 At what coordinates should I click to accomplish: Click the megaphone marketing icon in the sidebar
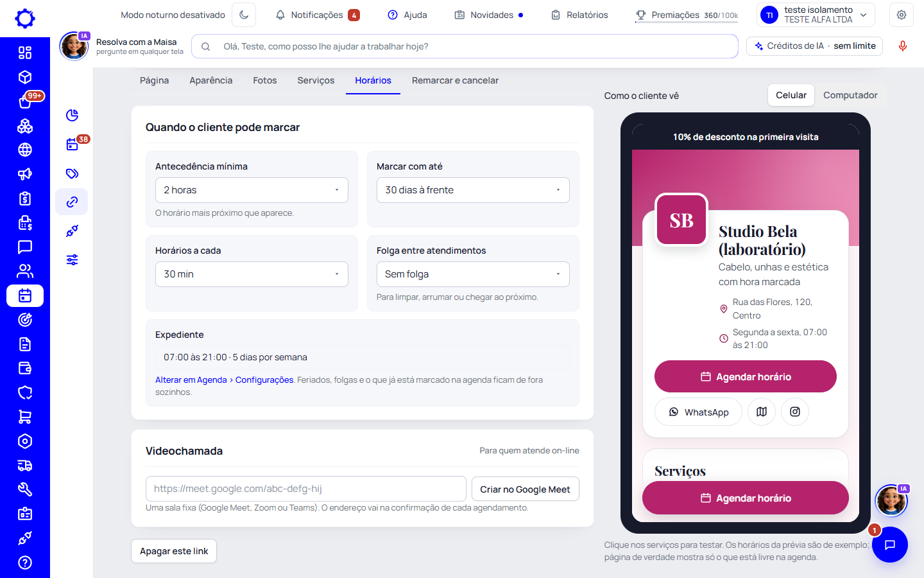coord(25,174)
